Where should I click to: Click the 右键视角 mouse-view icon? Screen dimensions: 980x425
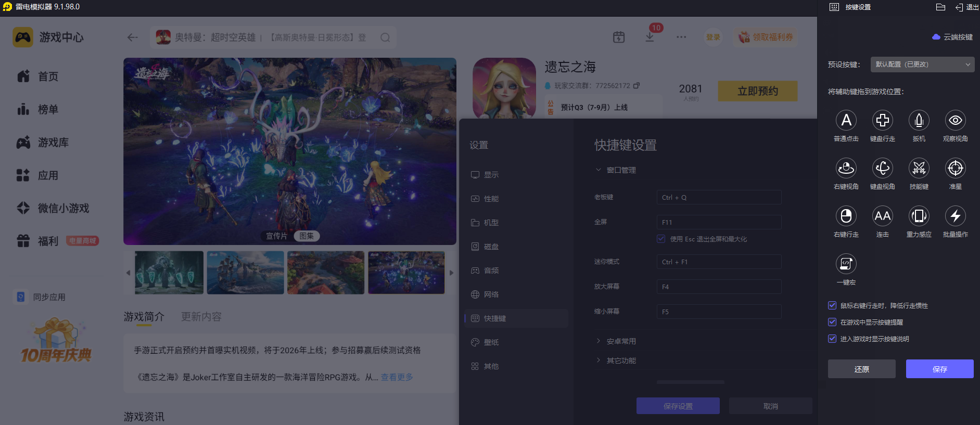click(x=846, y=168)
